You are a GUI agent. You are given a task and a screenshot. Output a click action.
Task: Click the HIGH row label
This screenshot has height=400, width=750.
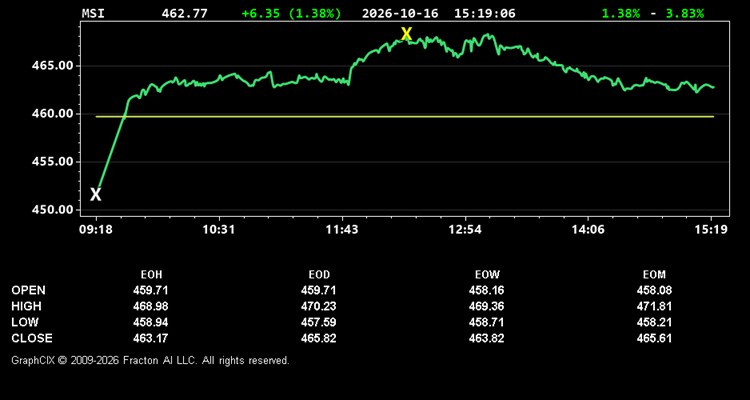(26, 306)
